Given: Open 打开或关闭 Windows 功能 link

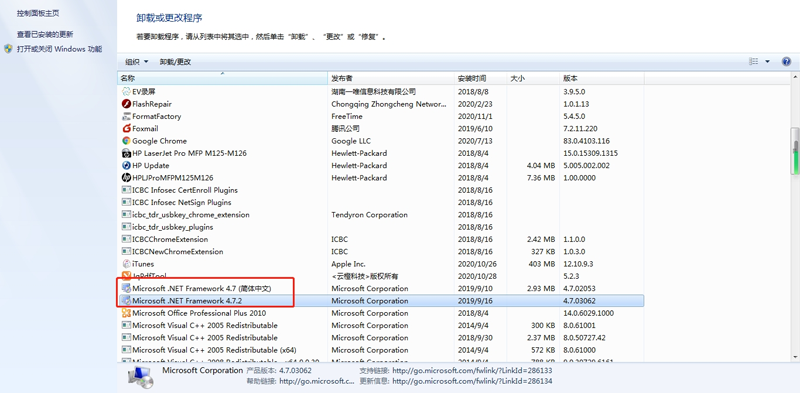Looking at the screenshot, I should (x=60, y=49).
